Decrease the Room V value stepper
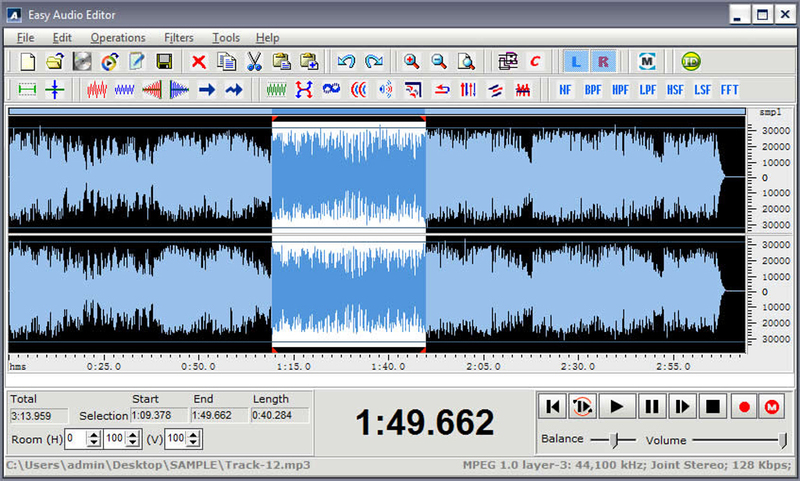 pyautogui.click(x=194, y=443)
